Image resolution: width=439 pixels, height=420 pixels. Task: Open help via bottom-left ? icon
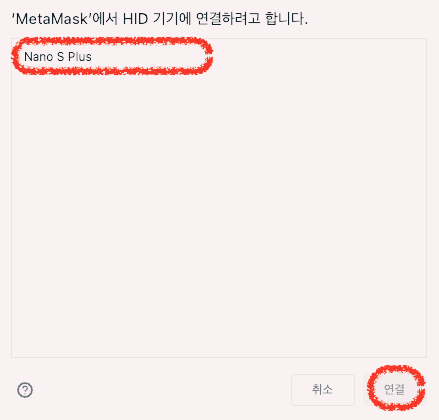pyautogui.click(x=25, y=390)
